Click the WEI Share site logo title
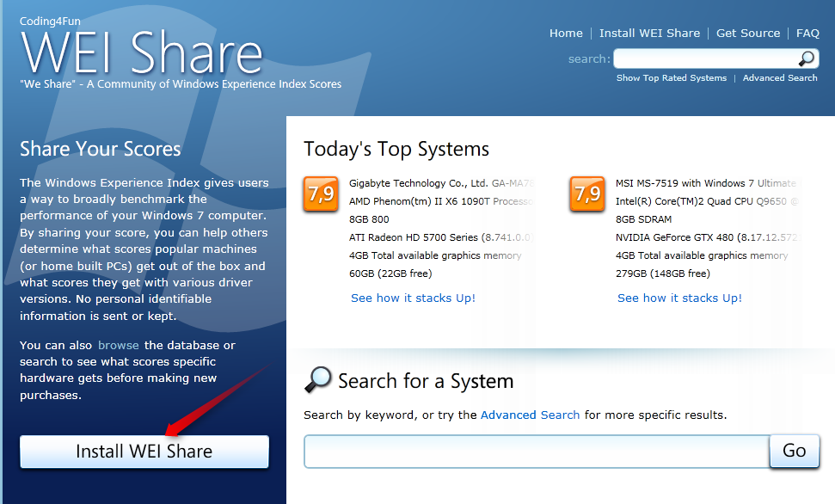 pyautogui.click(x=142, y=53)
